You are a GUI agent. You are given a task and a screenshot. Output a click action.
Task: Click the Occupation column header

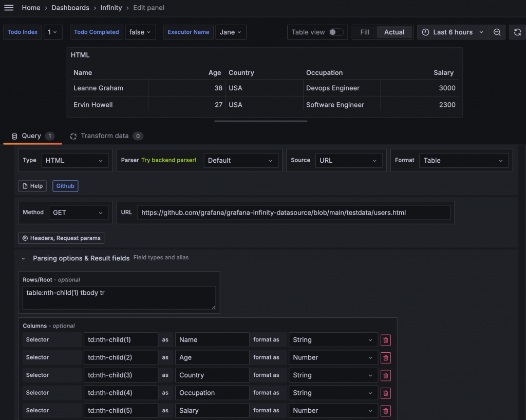point(325,73)
